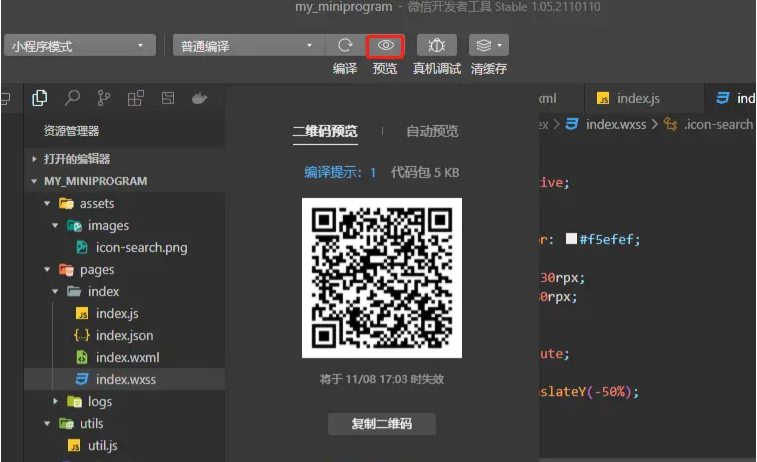Click the expiry time text under QR code
757x462 pixels.
[x=381, y=379]
